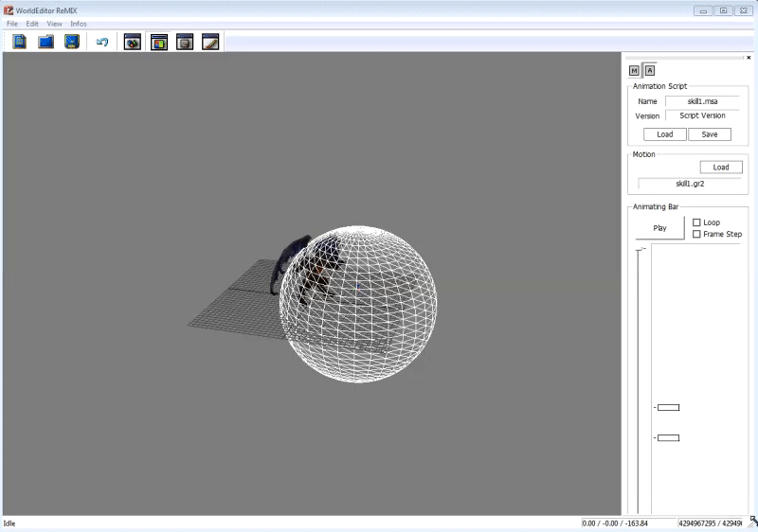Open the window icon with colored squares
758x532 pixels.
click(x=159, y=42)
